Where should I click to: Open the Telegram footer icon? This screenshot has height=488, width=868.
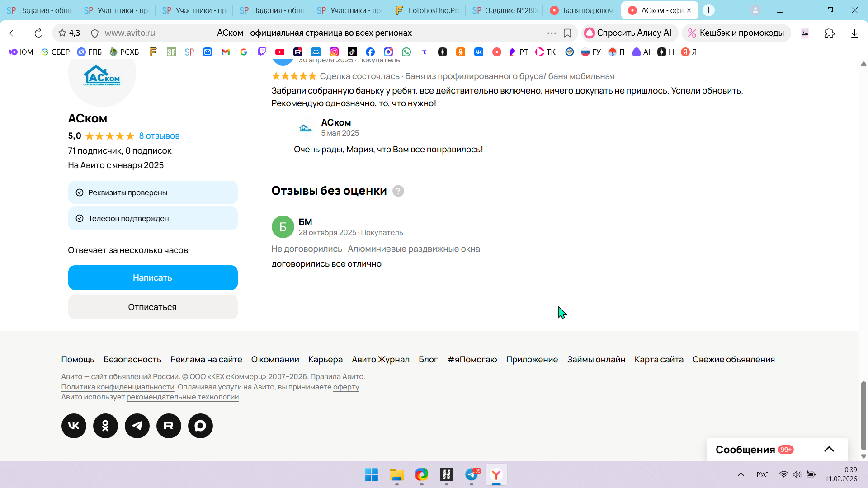click(137, 426)
